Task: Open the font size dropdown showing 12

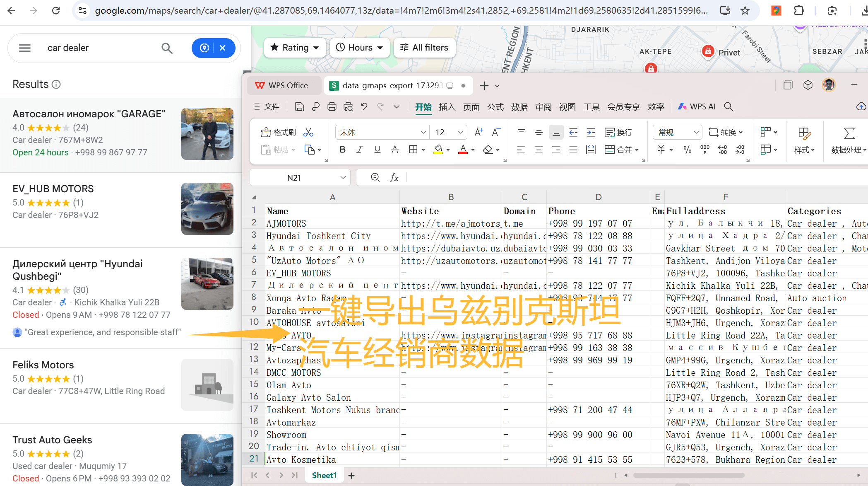Action: pos(459,133)
